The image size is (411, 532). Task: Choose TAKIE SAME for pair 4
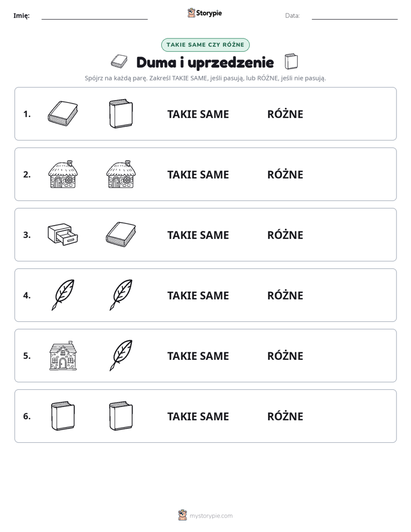coord(198,295)
